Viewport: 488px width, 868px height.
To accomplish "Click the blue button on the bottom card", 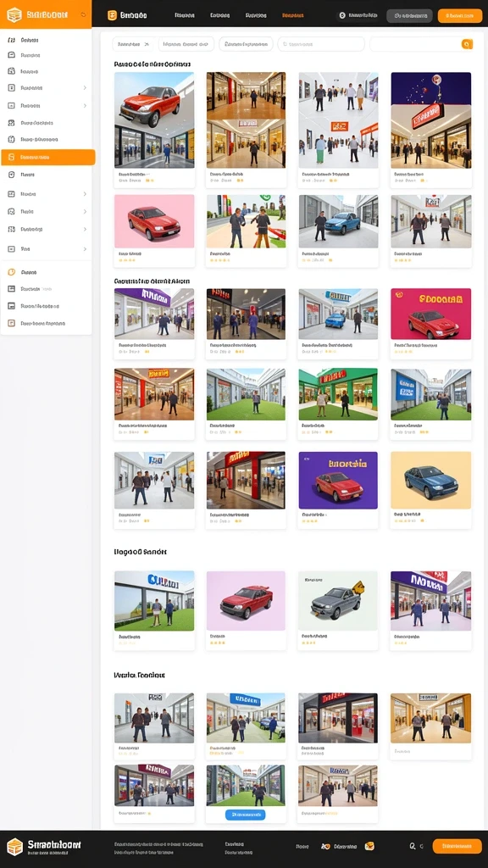I will point(246,815).
